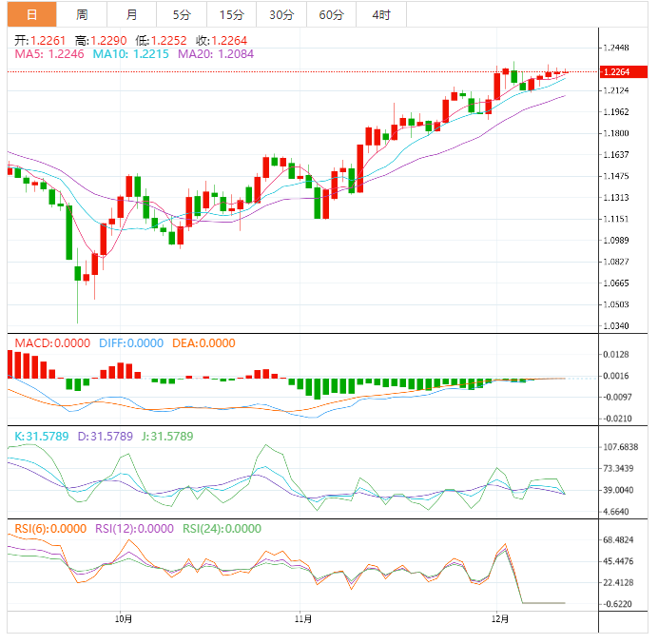Switch to the 周 weekly tab

(82, 14)
